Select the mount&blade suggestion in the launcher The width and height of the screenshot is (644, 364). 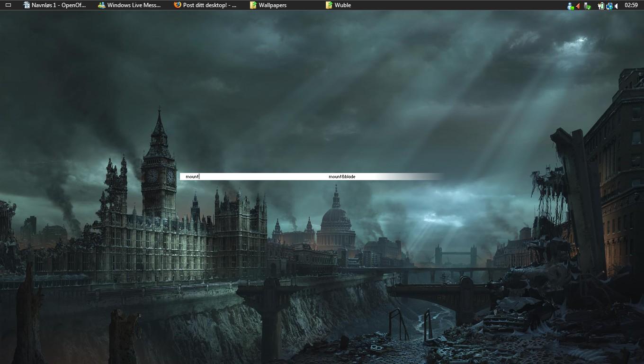342,176
